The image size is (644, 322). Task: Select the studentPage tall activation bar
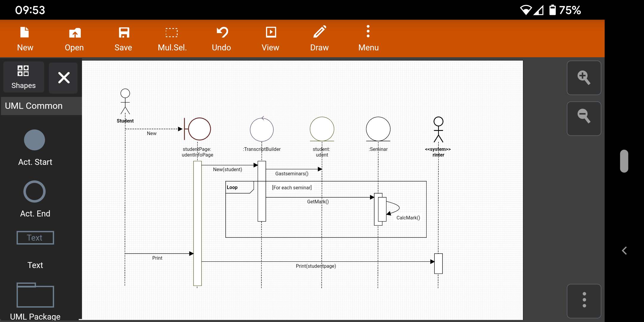tap(197, 223)
